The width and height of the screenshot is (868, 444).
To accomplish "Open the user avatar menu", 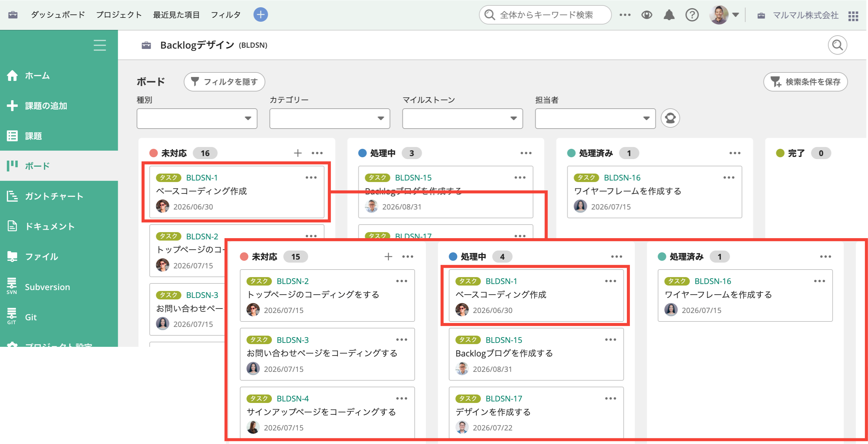I will click(x=724, y=15).
